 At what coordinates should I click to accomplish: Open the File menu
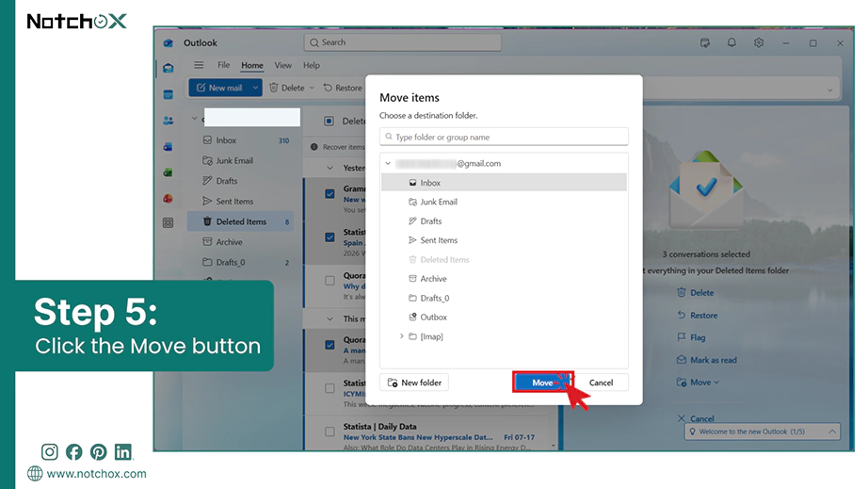click(224, 65)
